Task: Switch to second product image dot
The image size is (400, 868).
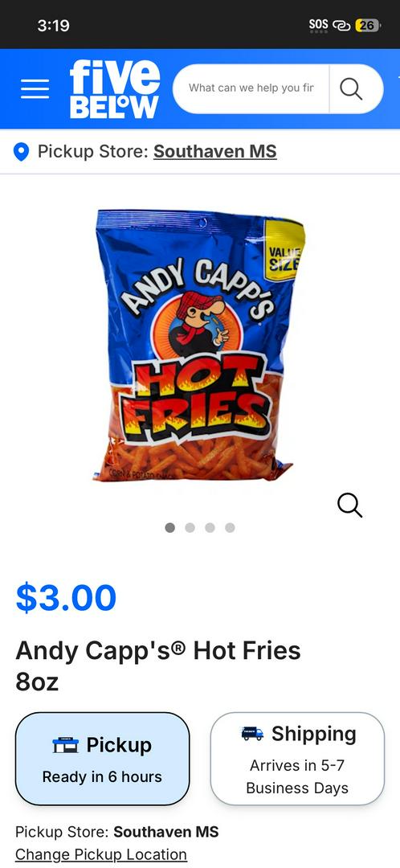Action: 190,527
